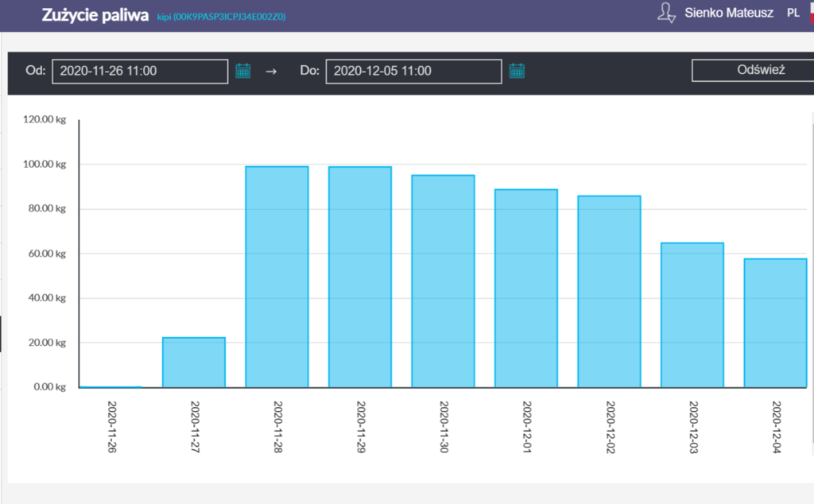The width and height of the screenshot is (814, 504).
Task: Click the vertical scrollbar at right edge
Action: pyautogui.click(x=812, y=278)
